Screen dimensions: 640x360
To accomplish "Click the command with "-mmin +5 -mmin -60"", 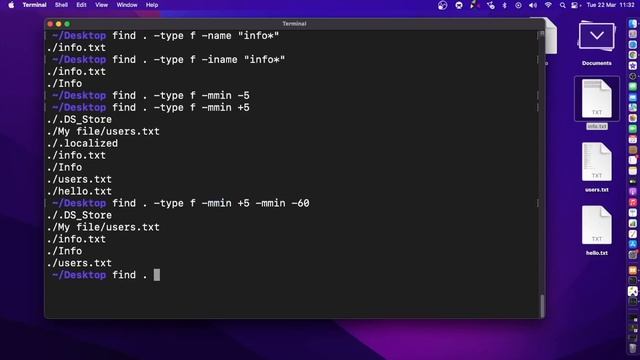I will click(211, 203).
